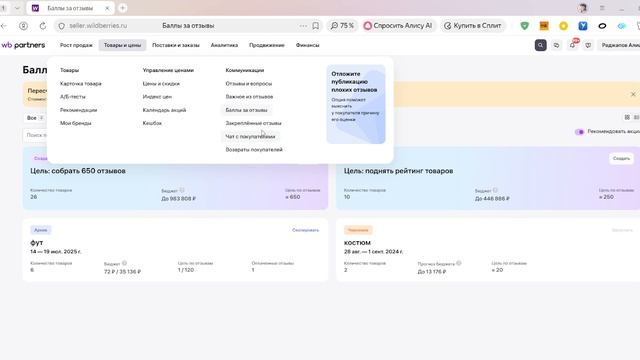640x360 pixels.
Task: Open Мои бренды menu entry
Action: click(76, 123)
